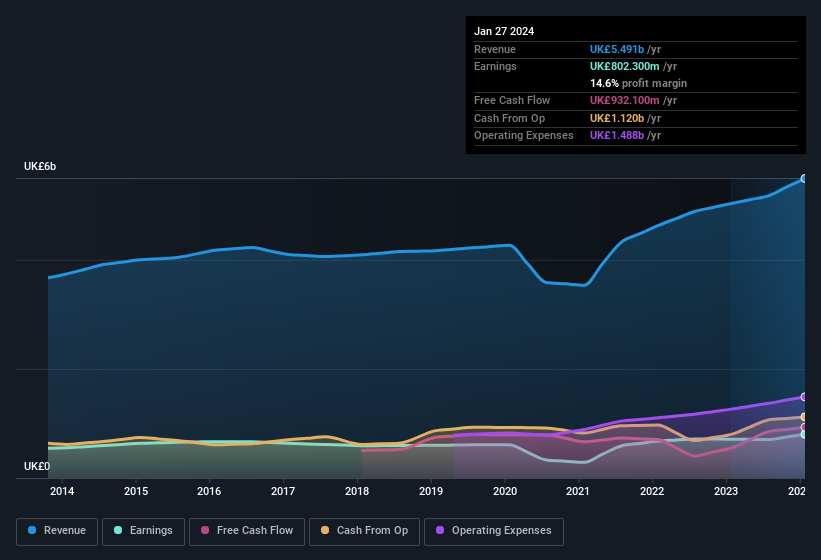The width and height of the screenshot is (821, 560).
Task: Click the 14.6% profit margin text
Action: click(x=638, y=83)
